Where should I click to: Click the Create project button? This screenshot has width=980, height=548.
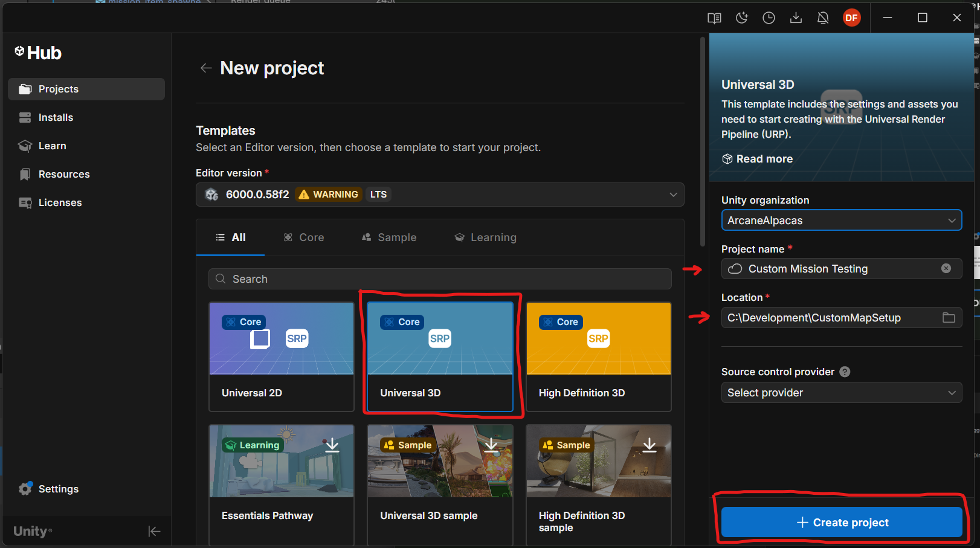pyautogui.click(x=842, y=522)
